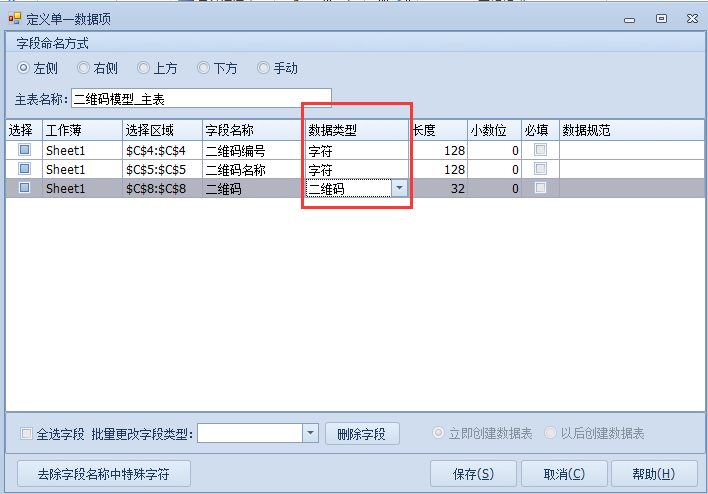Toggle the 必填 checkbox for 二维码编号
This screenshot has height=494, width=708.
coord(540,150)
